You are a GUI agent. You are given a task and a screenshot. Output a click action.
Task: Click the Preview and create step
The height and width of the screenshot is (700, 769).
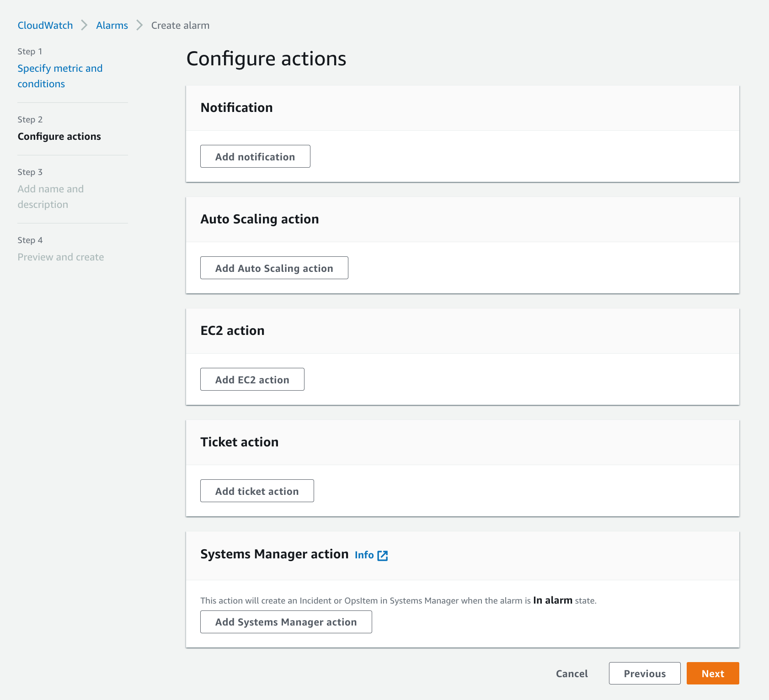point(61,257)
